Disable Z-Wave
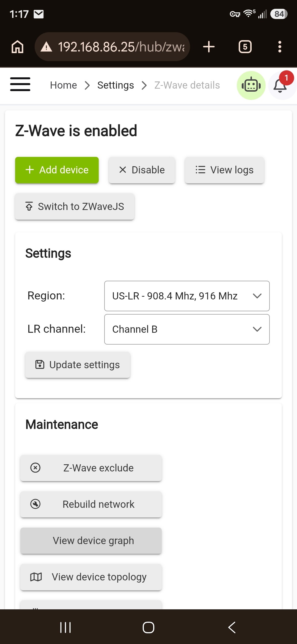 pyautogui.click(x=142, y=170)
